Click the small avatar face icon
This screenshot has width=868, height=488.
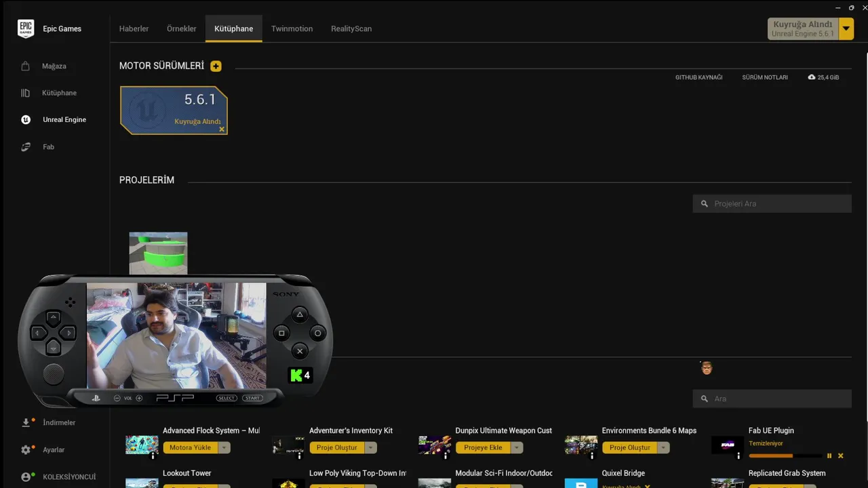click(x=707, y=368)
